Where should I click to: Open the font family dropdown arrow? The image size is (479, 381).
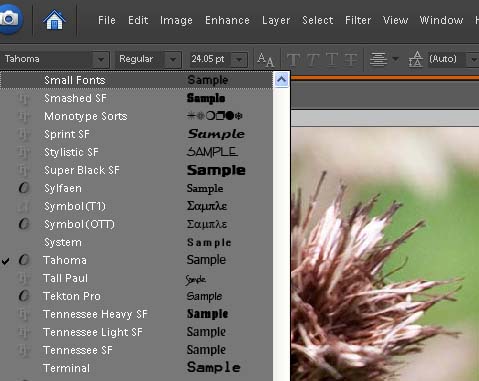(101, 60)
